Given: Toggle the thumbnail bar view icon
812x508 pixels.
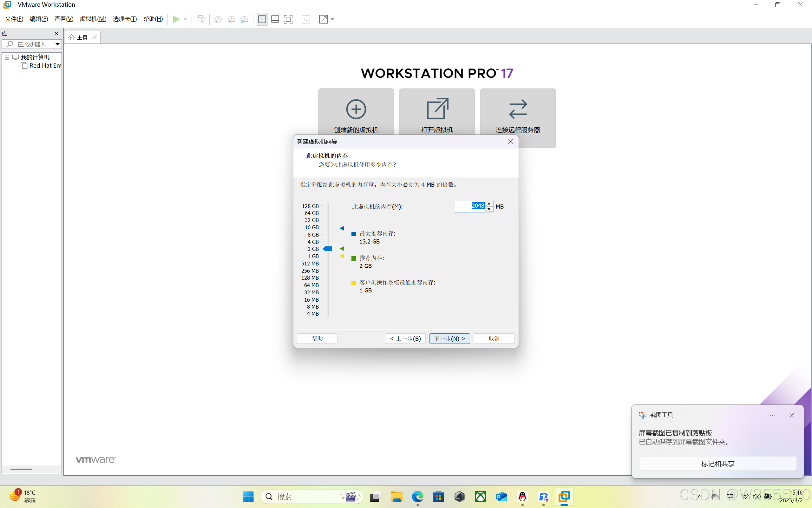Looking at the screenshot, I should (275, 19).
